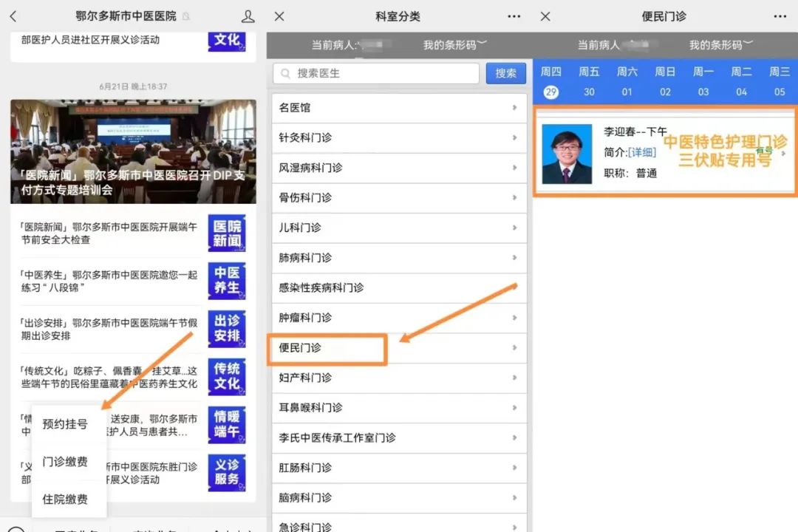Open the 医院新闻 icon tile
Screen dimensions: 798x532
click(227, 233)
